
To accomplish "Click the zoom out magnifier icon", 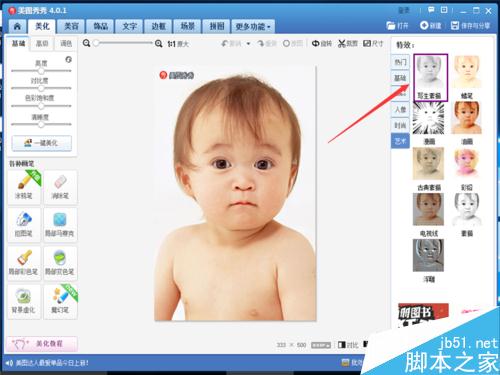I will coord(86,43).
